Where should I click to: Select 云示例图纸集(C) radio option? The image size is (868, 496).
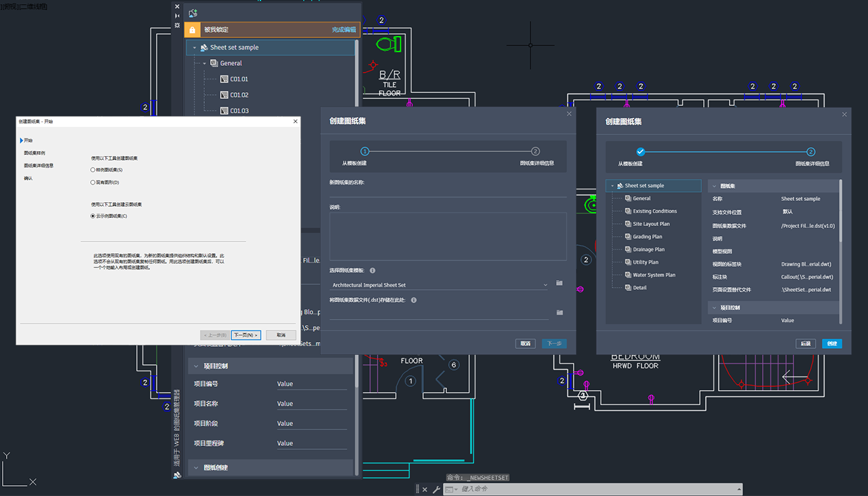click(93, 216)
